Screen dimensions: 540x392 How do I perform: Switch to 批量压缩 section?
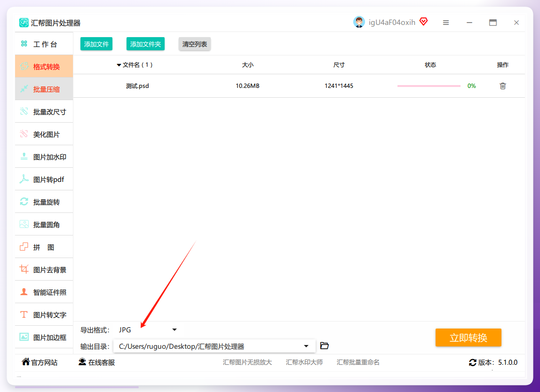44,89
